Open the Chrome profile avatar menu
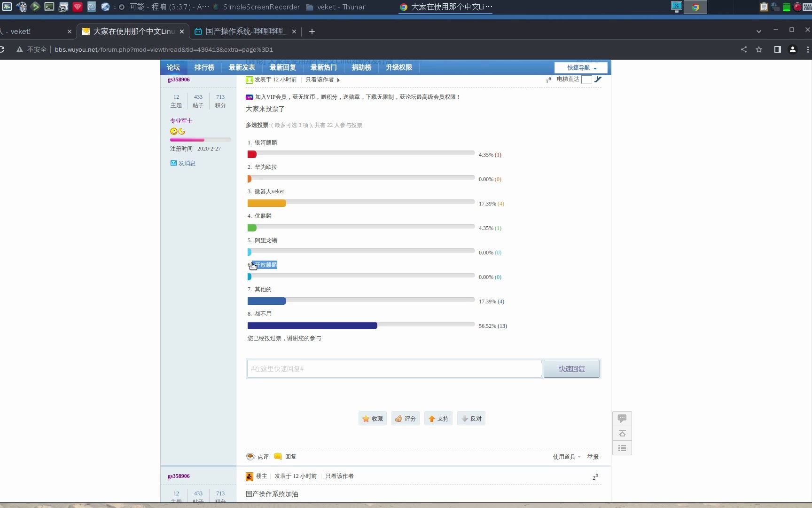This screenshot has width=812, height=508. (792, 49)
